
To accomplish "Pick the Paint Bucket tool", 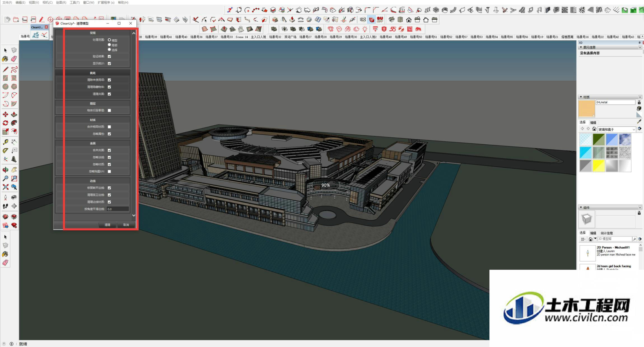I will (x=5, y=59).
